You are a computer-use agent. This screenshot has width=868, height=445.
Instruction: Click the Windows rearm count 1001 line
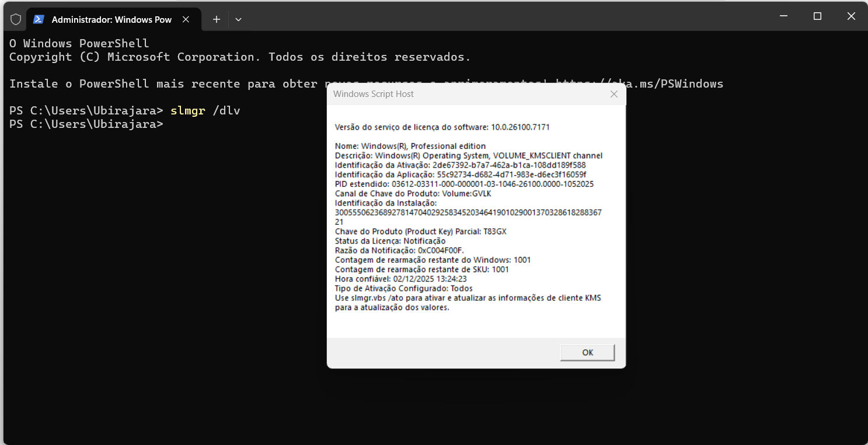point(433,260)
